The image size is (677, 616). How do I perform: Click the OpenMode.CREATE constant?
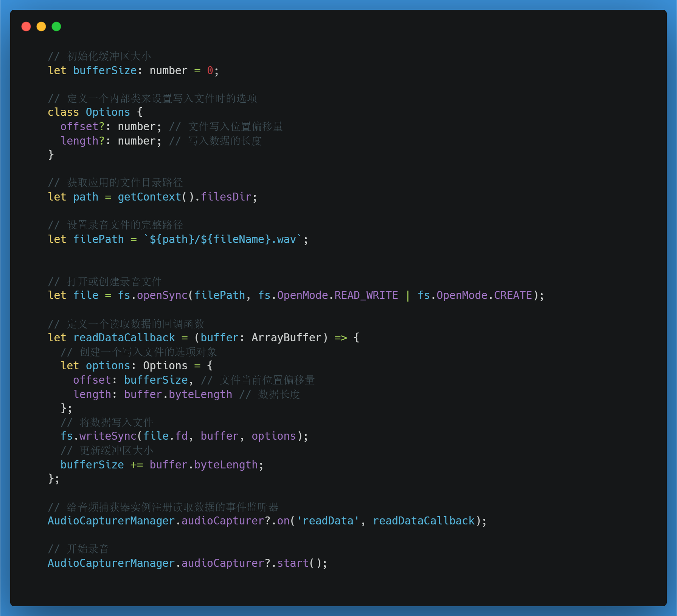[x=484, y=295]
